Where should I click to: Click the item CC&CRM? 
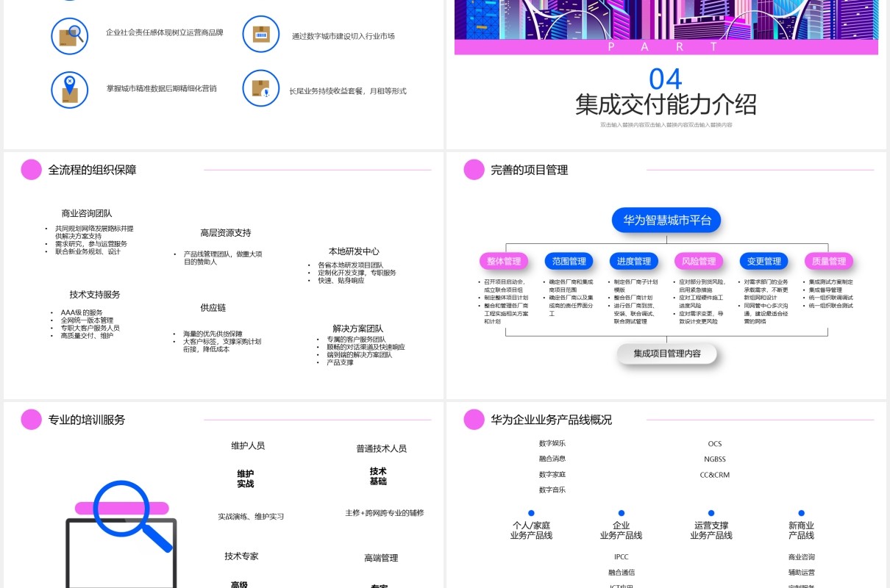pos(715,475)
